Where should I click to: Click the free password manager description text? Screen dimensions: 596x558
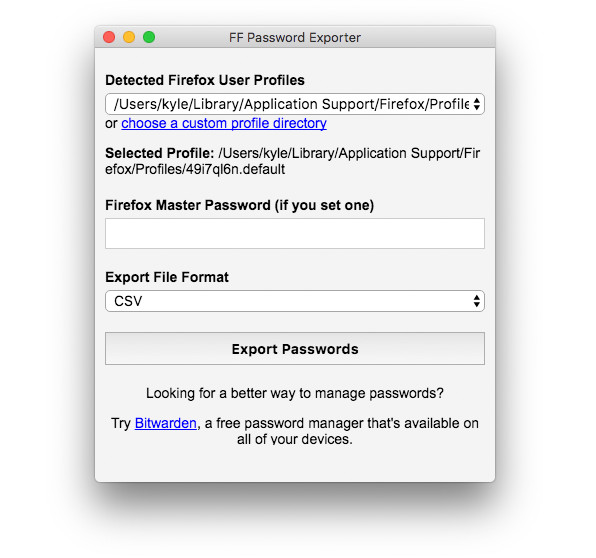pos(342,423)
